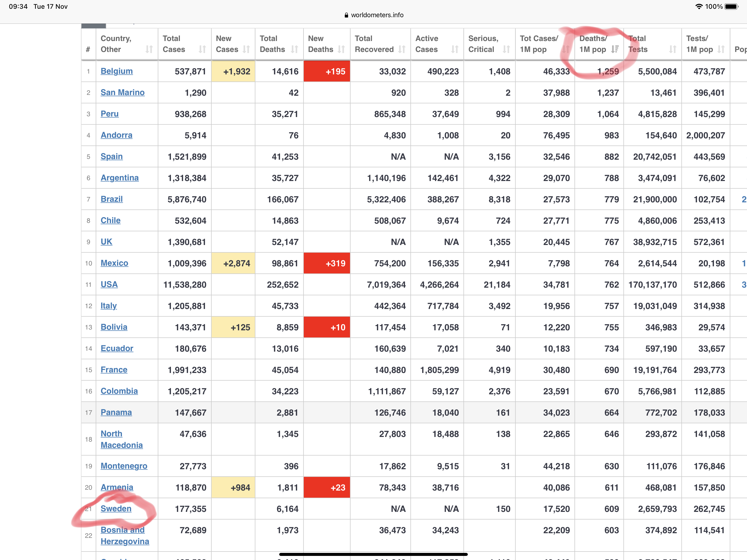Open the USA country link
The image size is (747, 560).
(x=109, y=284)
